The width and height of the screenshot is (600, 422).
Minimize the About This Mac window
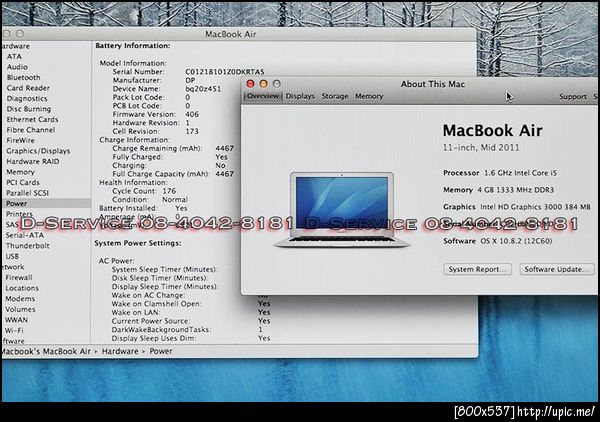pyautogui.click(x=263, y=83)
